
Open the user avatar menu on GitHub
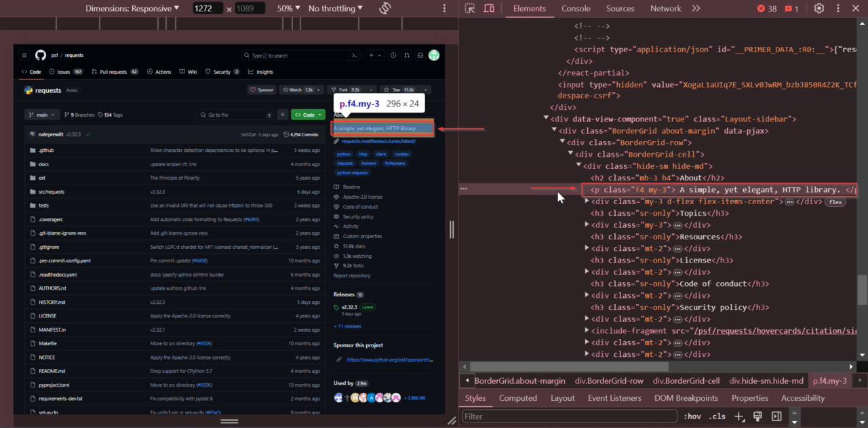434,56
